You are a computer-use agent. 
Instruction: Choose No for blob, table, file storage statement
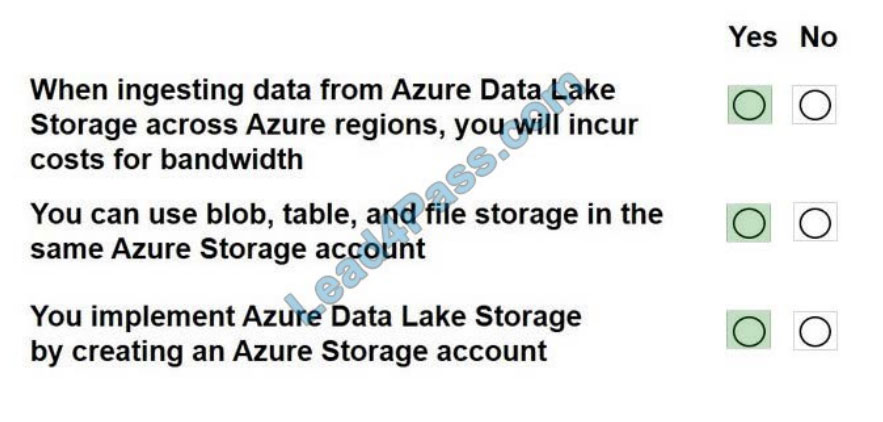point(815,223)
